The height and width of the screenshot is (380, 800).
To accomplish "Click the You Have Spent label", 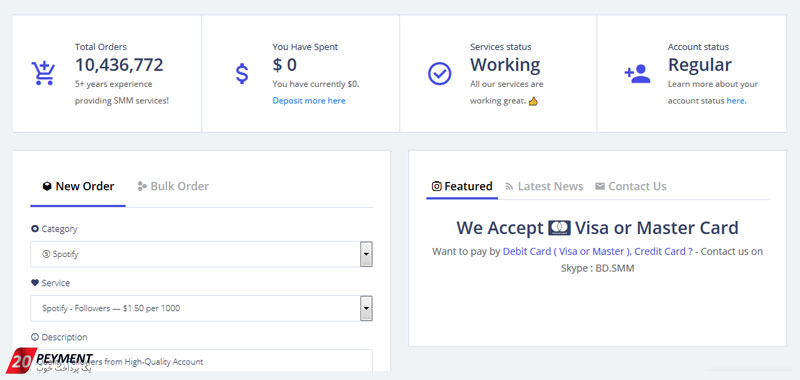I will pyautogui.click(x=305, y=47).
